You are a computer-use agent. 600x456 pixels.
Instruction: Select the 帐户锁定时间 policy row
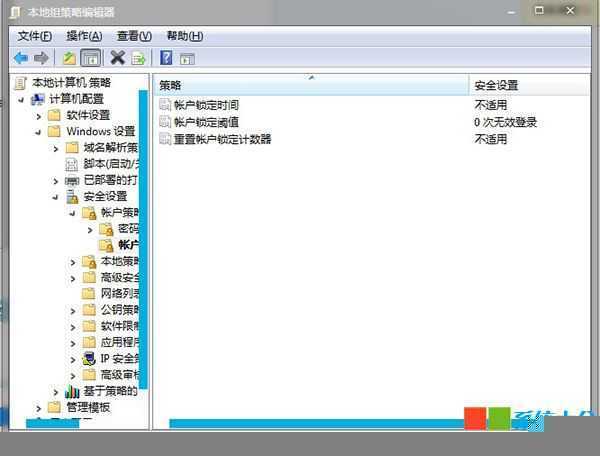(206, 105)
